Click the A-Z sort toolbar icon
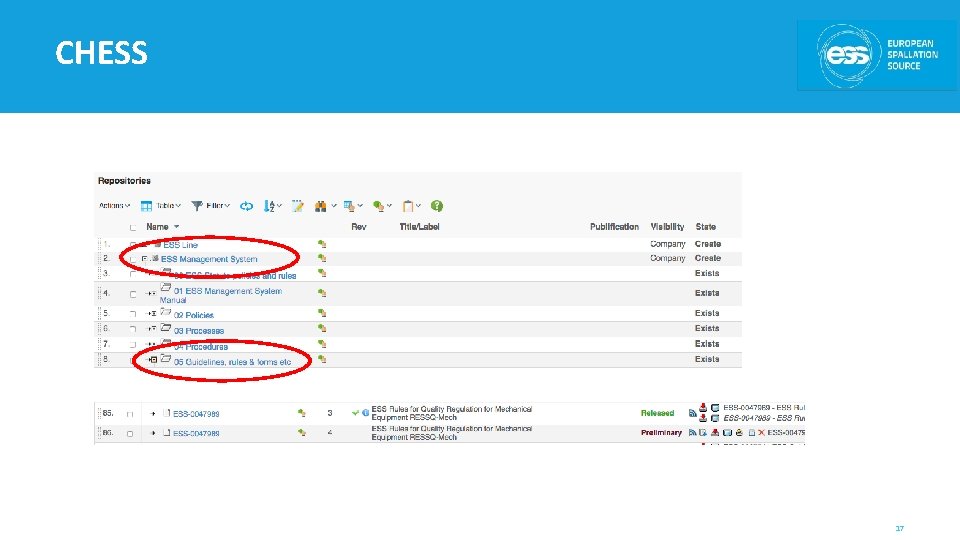 coord(269,206)
